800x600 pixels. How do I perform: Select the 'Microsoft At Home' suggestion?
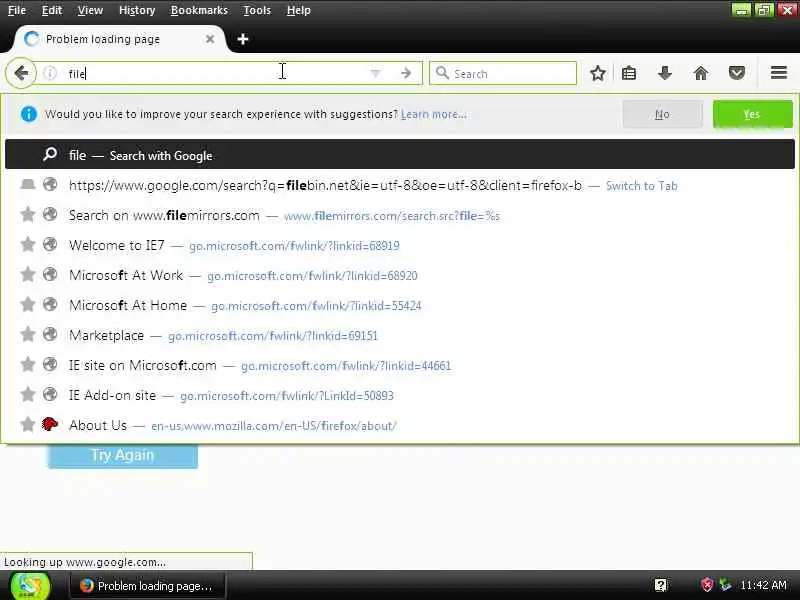click(x=399, y=305)
